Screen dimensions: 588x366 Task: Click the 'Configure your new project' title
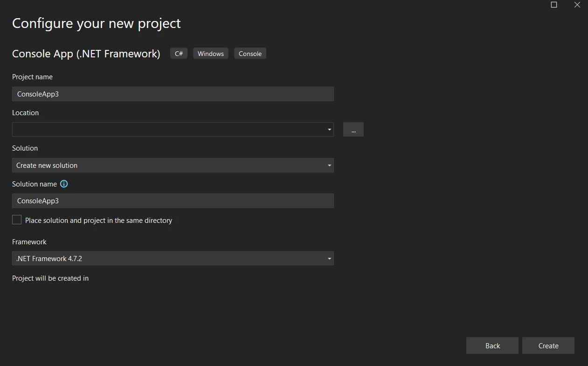(x=96, y=23)
